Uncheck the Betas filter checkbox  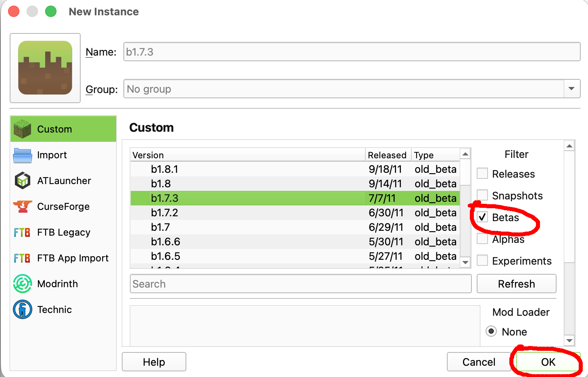[x=482, y=217]
